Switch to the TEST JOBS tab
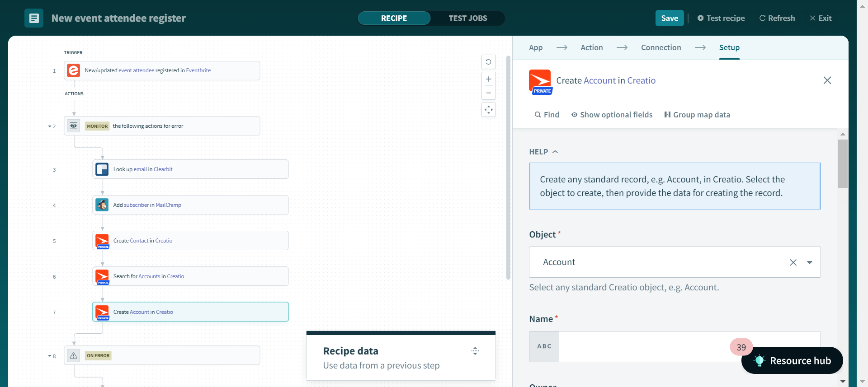The height and width of the screenshot is (387, 868). (468, 18)
